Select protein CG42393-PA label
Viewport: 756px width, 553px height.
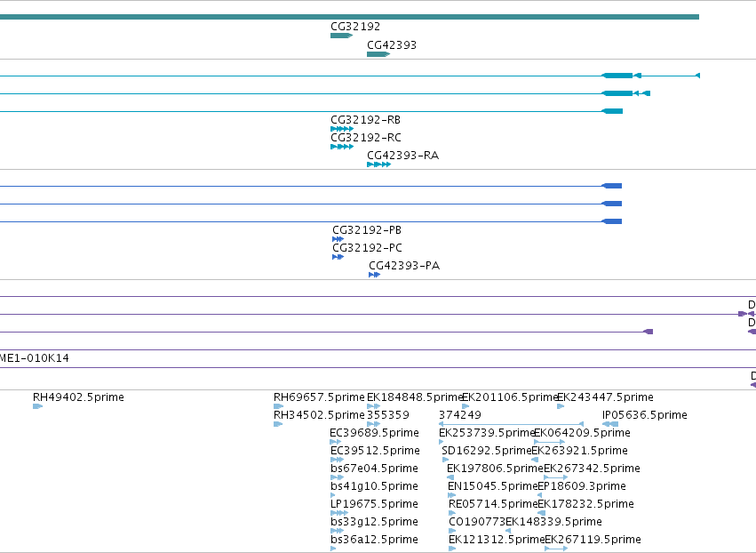click(404, 266)
